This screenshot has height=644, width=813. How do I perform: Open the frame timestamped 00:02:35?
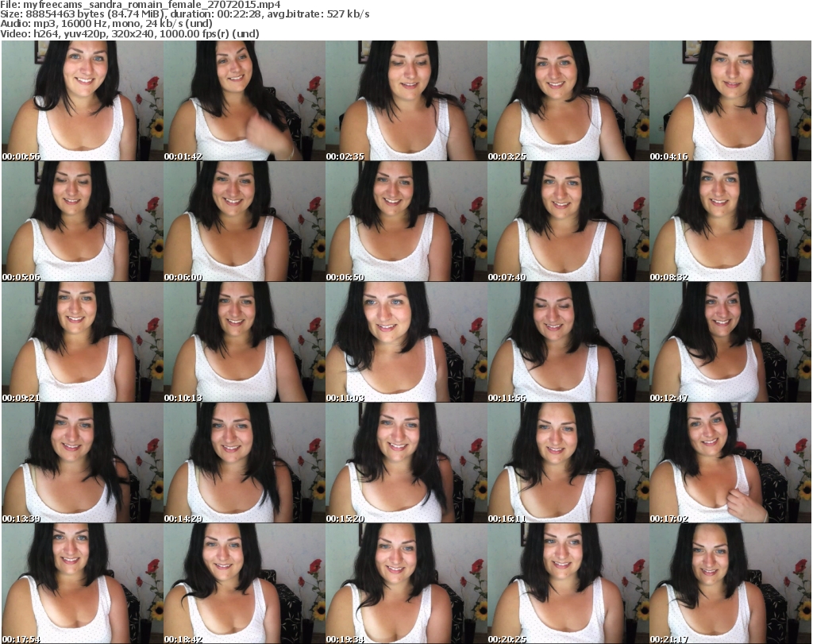(406, 101)
